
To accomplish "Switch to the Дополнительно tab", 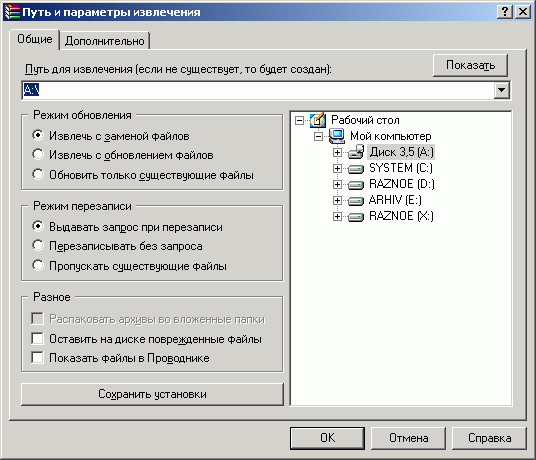I will click(x=105, y=41).
